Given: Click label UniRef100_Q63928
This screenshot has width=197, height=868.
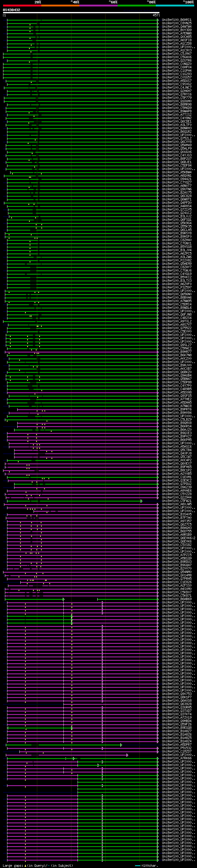Looking at the screenshot, I should coord(177,704).
